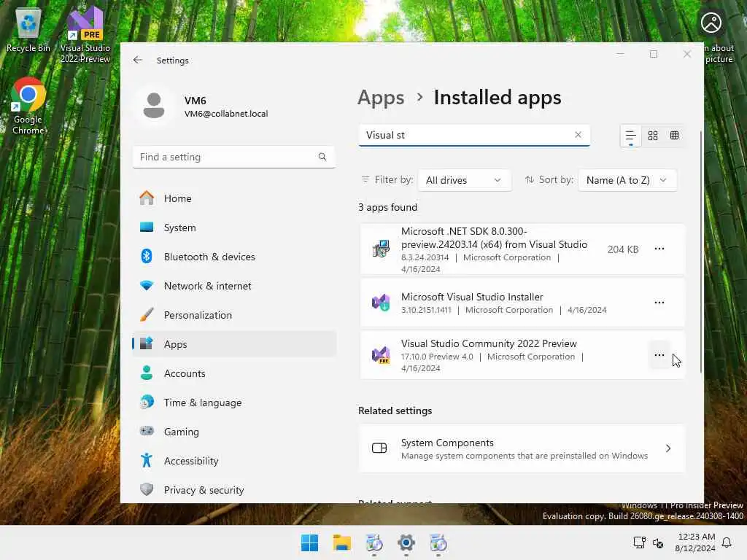Open the Name (A to Z) sort dropdown
The height and width of the screenshot is (560, 747).
(x=627, y=181)
